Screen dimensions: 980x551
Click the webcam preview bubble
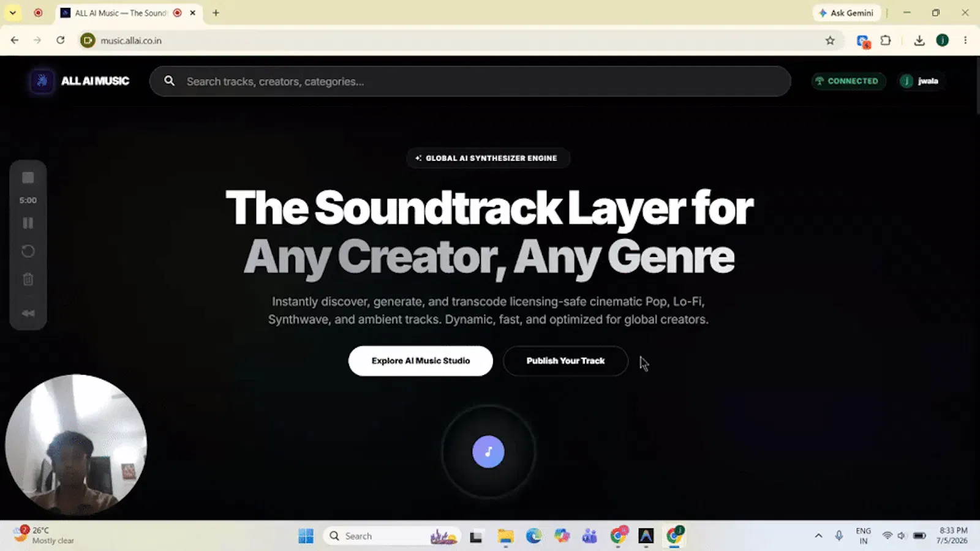click(x=76, y=445)
